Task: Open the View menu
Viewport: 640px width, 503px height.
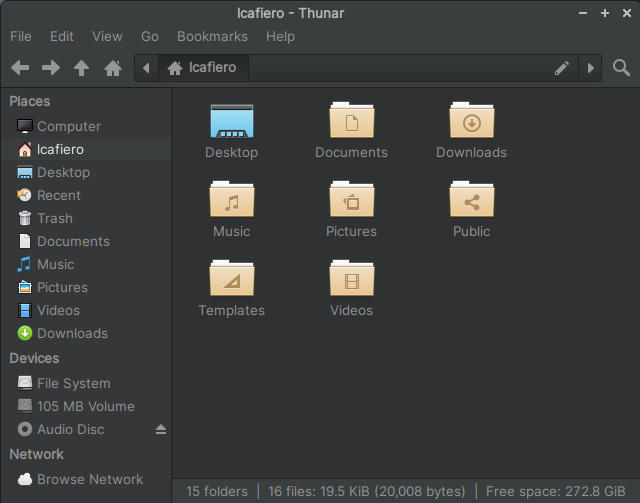Action: 107,36
